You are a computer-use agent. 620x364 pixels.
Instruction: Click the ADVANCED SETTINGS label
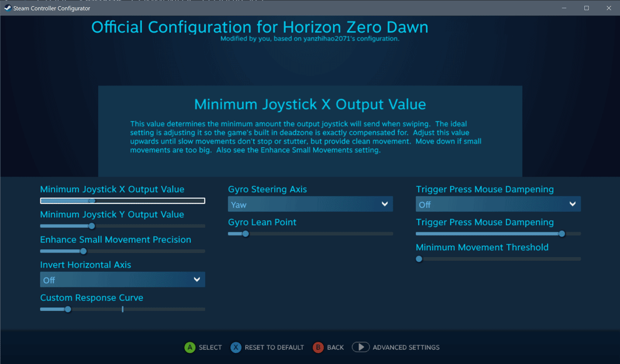pyautogui.click(x=406, y=347)
